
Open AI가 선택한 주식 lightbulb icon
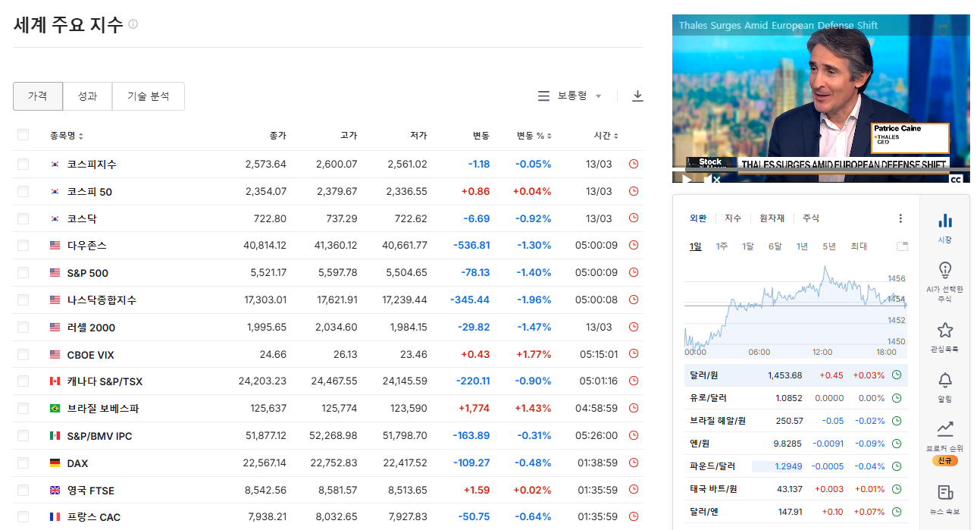coord(944,271)
